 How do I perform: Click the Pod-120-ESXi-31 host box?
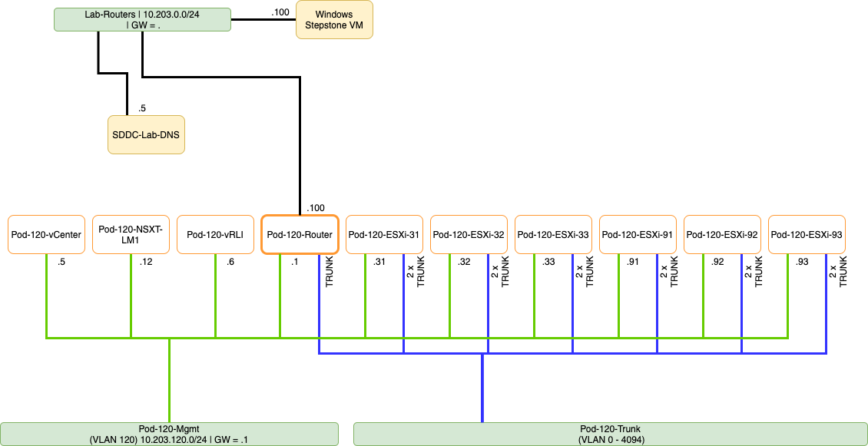(384, 234)
